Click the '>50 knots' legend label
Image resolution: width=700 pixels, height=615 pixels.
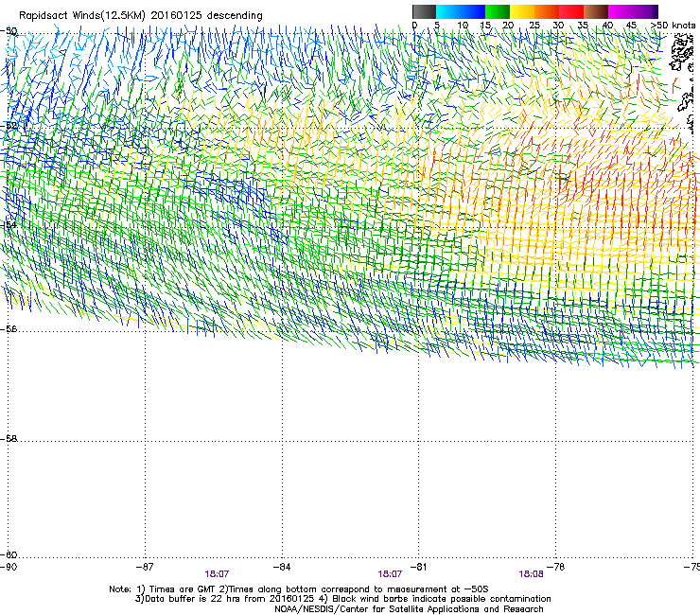(673, 26)
